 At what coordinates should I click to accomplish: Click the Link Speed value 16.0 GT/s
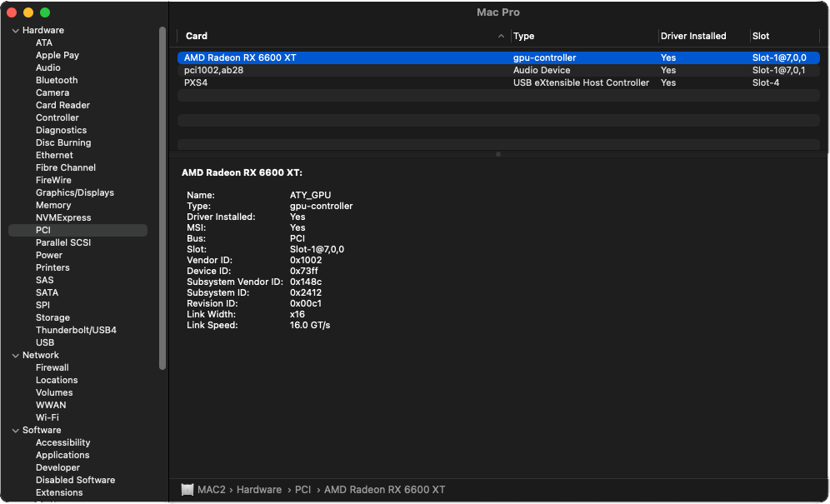310,325
